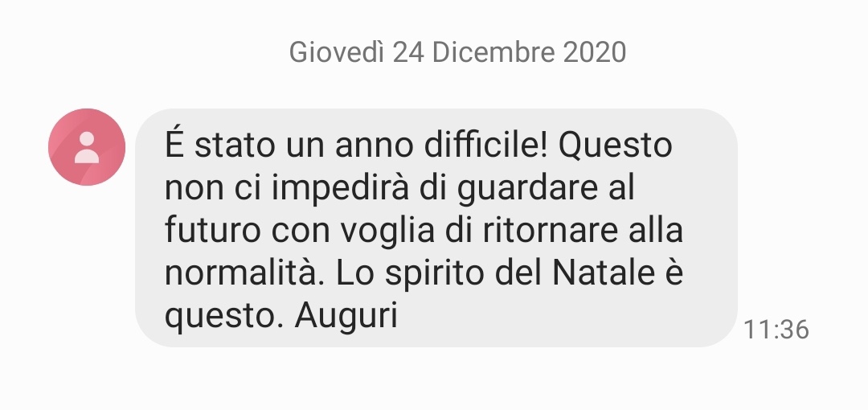Tap the word "difficile!" in the message
This screenshot has height=410, width=868.
(486, 146)
